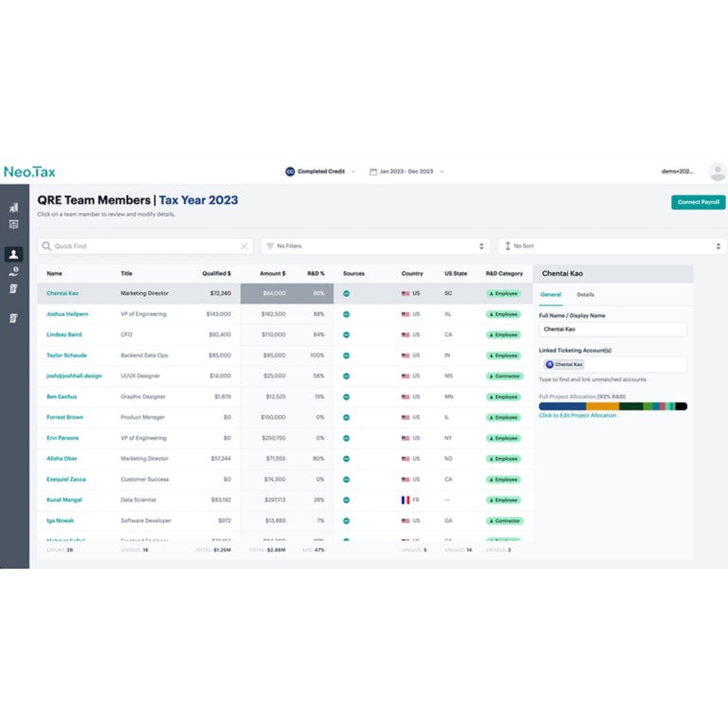728x728 pixels.
Task: Click the Sources icon in Chentai Kao row
Action: click(346, 294)
